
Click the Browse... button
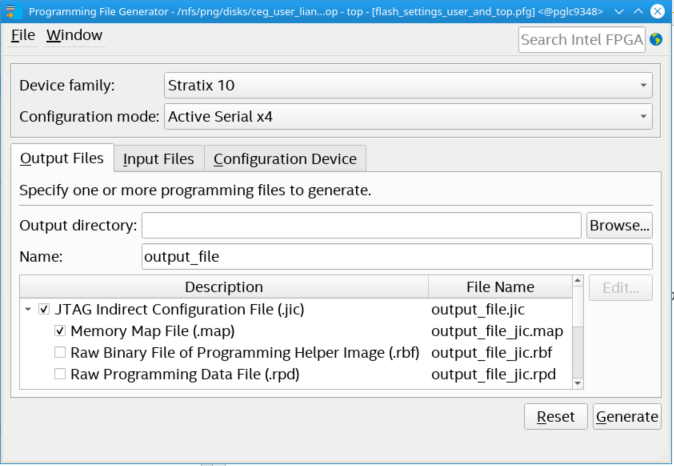point(619,225)
